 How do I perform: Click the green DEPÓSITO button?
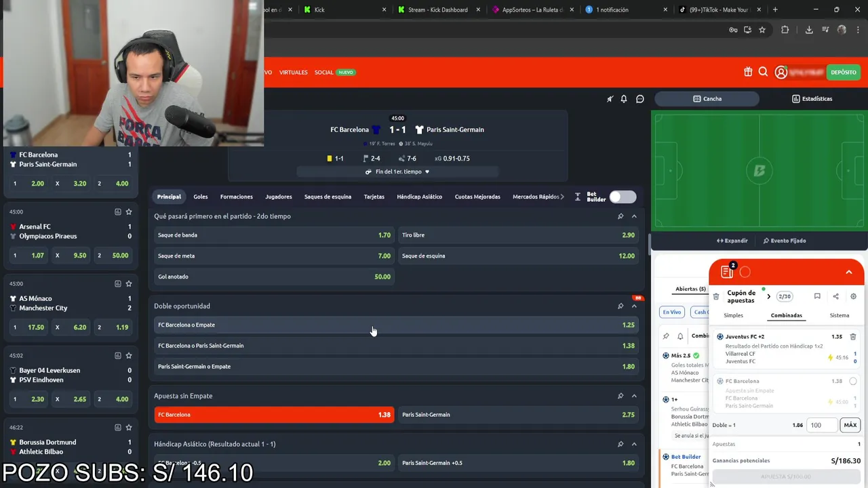pyautogui.click(x=844, y=72)
